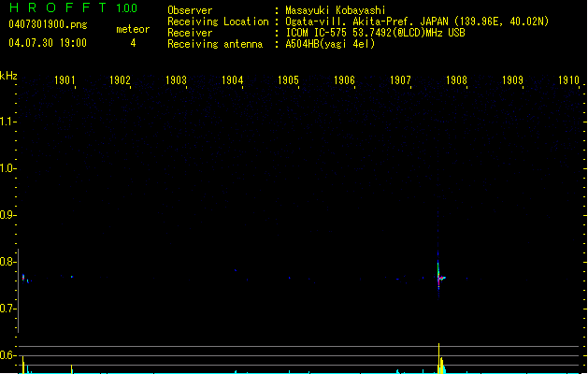
Task: Click the 1910 time axis marker
Action: pyautogui.click(x=568, y=80)
